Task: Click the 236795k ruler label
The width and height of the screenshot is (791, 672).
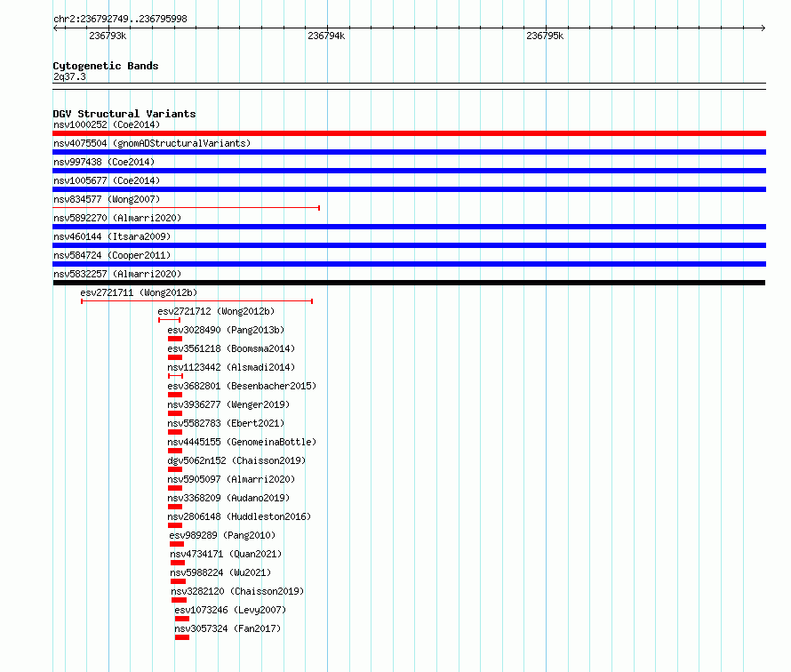Action: tap(545, 36)
